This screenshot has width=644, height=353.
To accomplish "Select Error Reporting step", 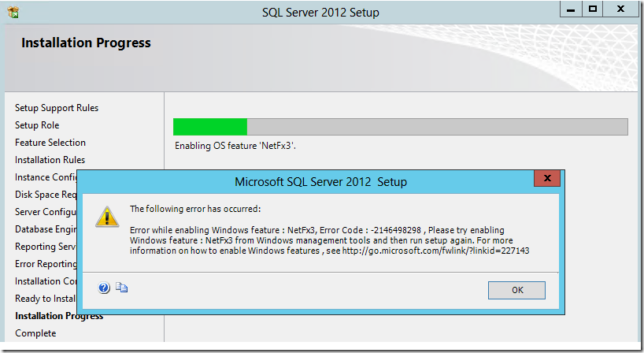I will pyautogui.click(x=46, y=263).
